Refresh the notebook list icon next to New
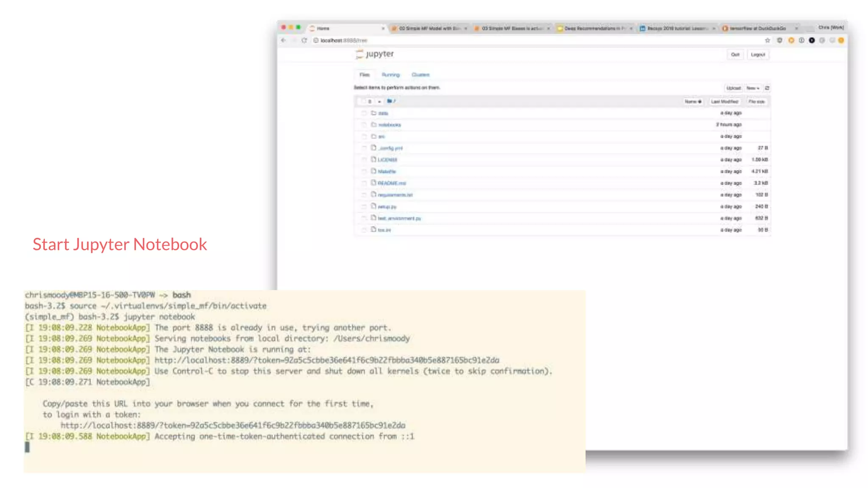 [767, 88]
